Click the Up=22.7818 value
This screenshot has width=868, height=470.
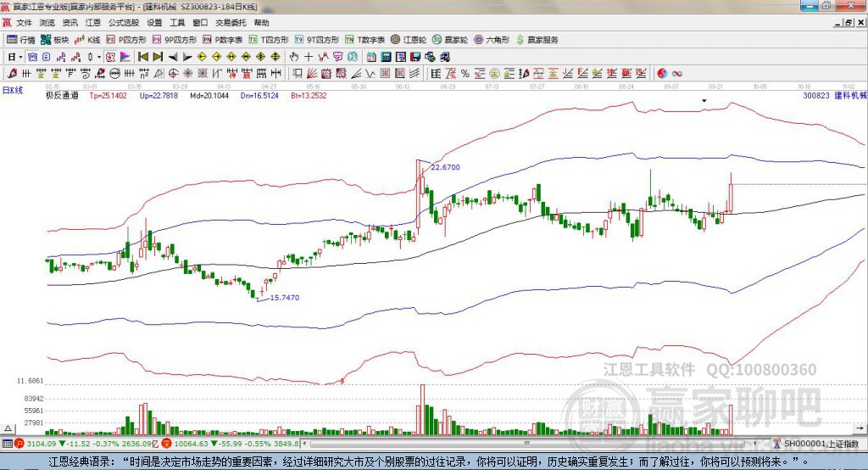(159, 95)
